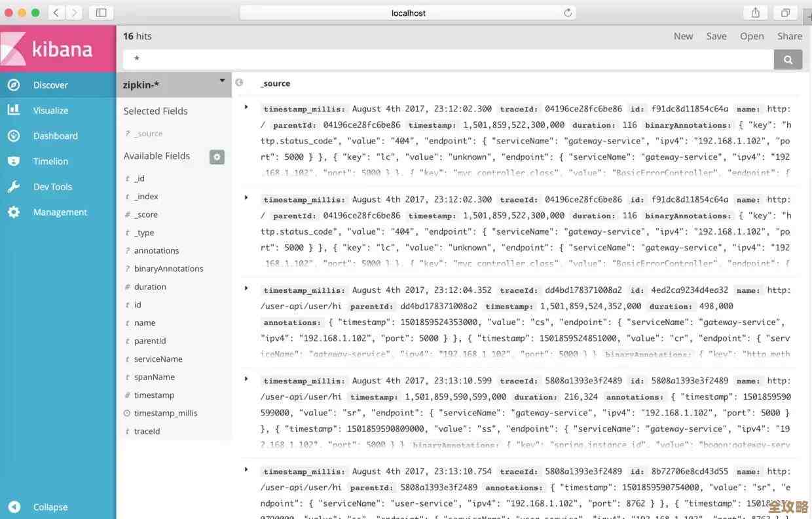Expand the last visible document row
Viewport: 812px width, 519px height.
(246, 468)
